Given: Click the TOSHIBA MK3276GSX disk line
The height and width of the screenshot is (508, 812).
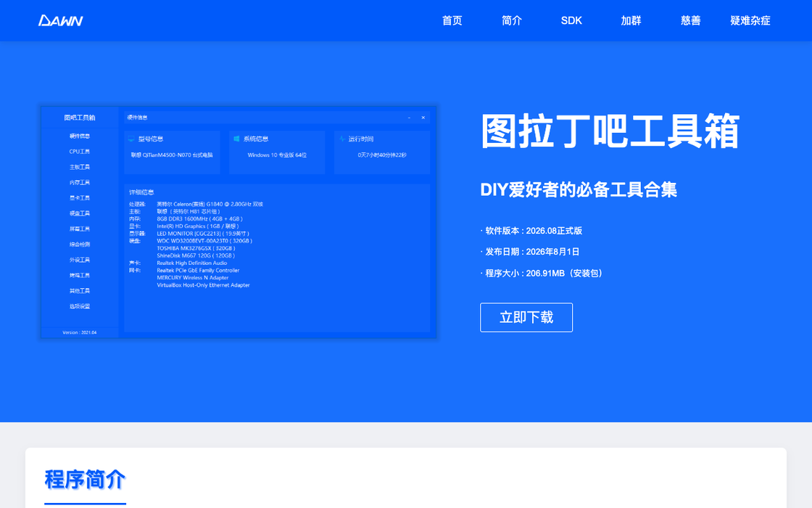Looking at the screenshot, I should 196,248.
